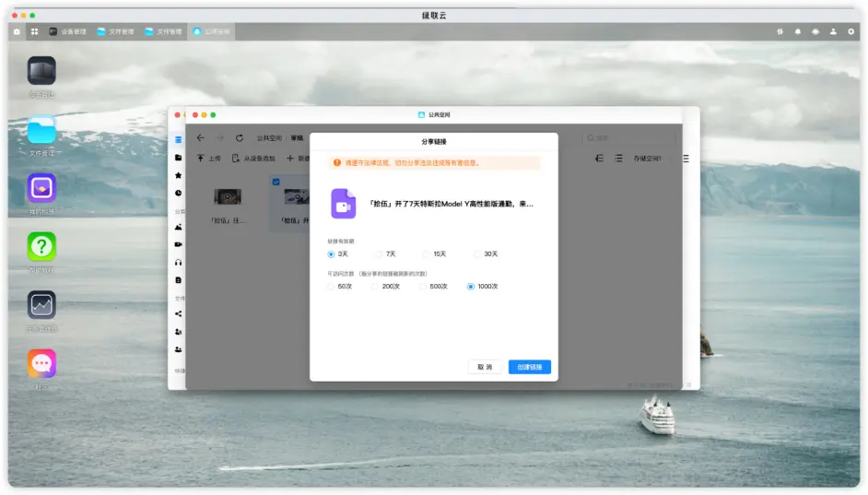The width and height of the screenshot is (868, 495).
Task: Click the notification bell in top bar
Action: click(x=798, y=31)
